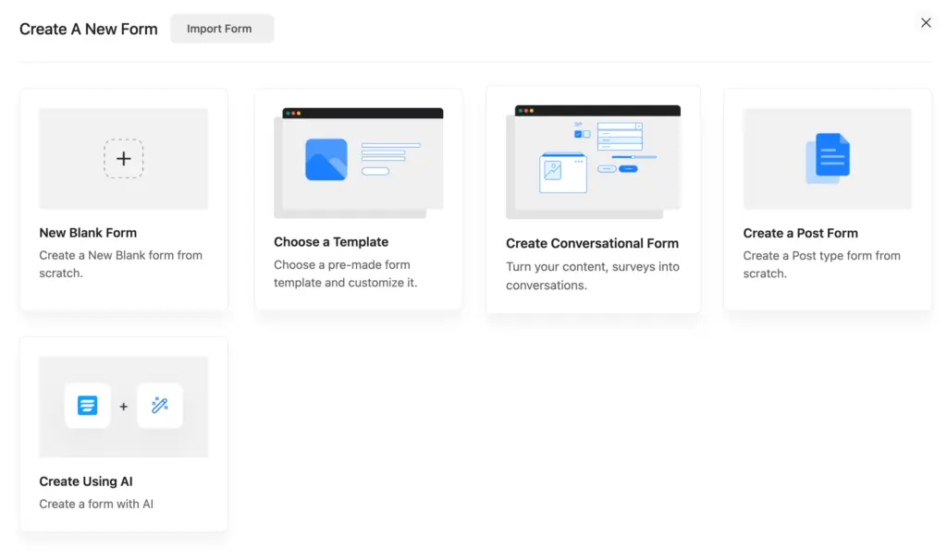
Task: Click the blue form icon in Create Using AI card
Action: click(x=87, y=405)
